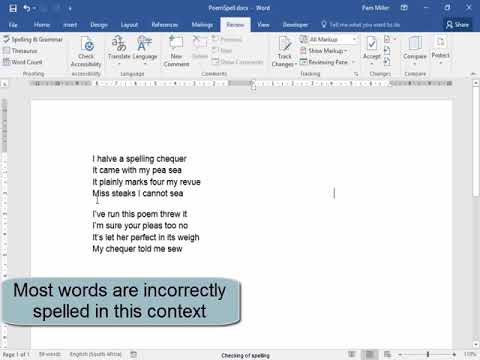480x360 pixels.
Task: Open the Language options
Action: point(145,51)
